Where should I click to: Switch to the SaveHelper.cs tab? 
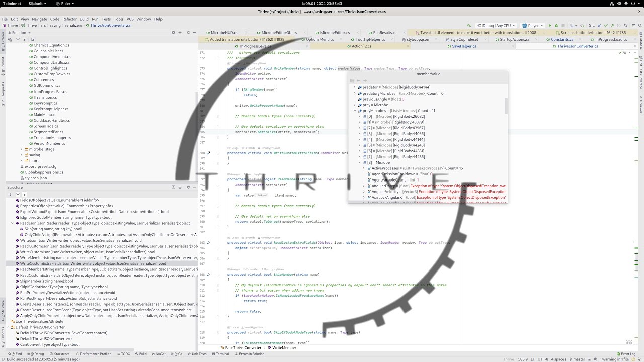[464, 46]
